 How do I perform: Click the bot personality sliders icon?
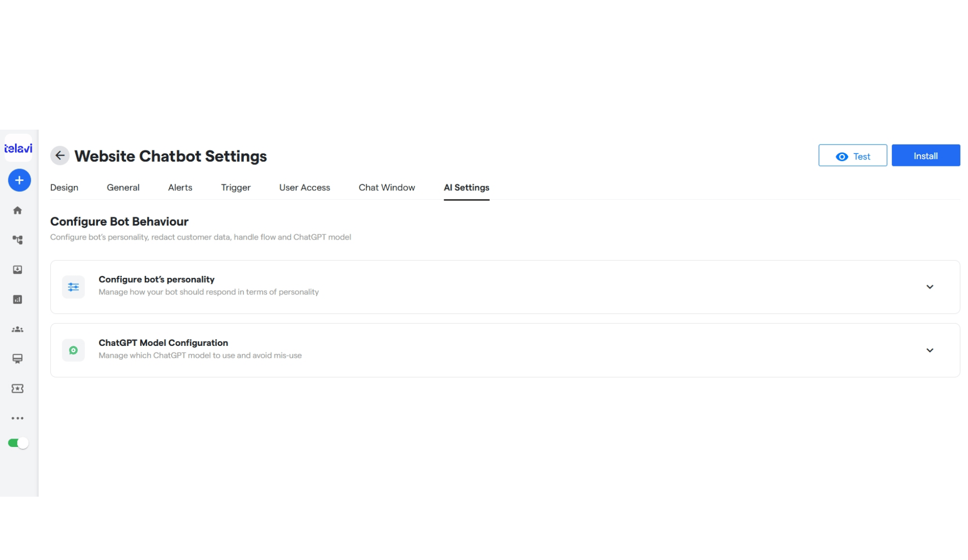(x=73, y=287)
